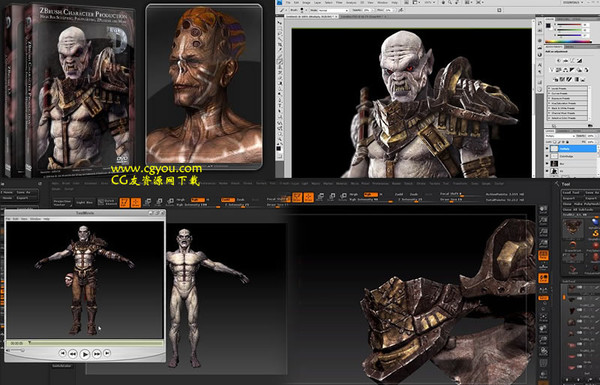Image resolution: width=600 pixels, height=385 pixels.
Task: Click the Rewind button in the movie player
Action: [73, 354]
